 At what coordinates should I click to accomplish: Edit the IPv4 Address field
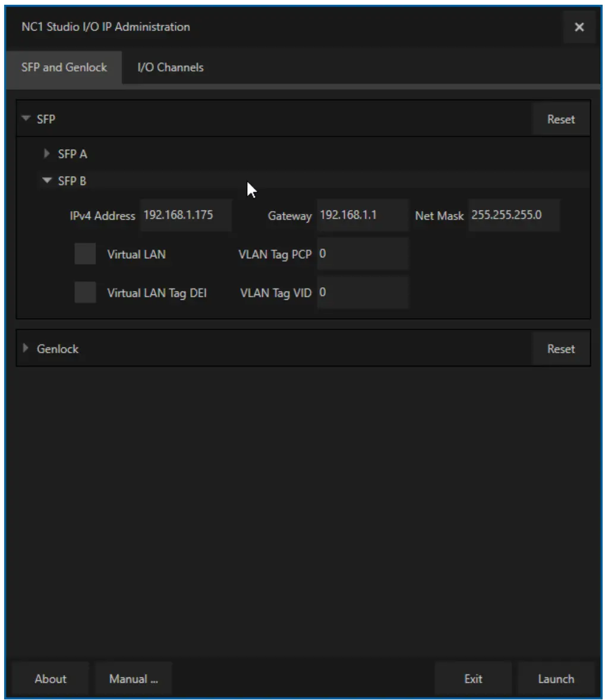185,215
